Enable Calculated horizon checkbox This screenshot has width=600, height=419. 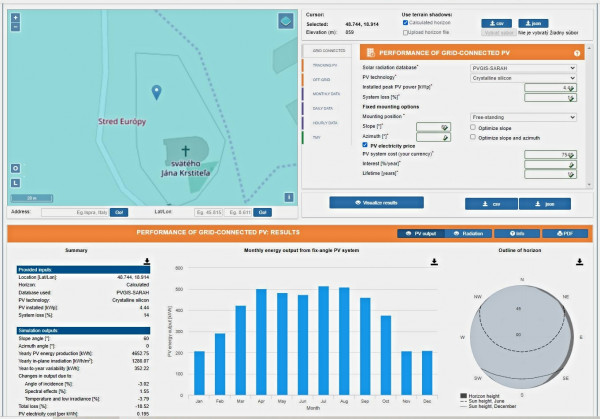click(x=405, y=23)
